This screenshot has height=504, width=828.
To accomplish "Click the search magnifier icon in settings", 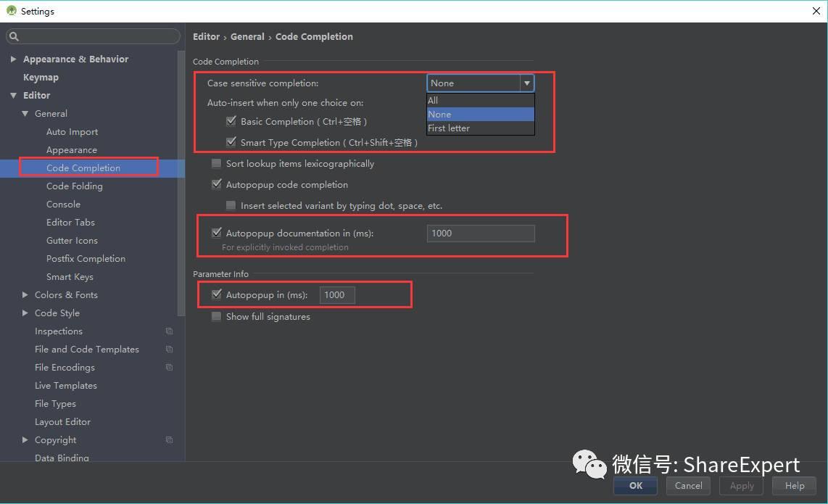I will [x=15, y=36].
